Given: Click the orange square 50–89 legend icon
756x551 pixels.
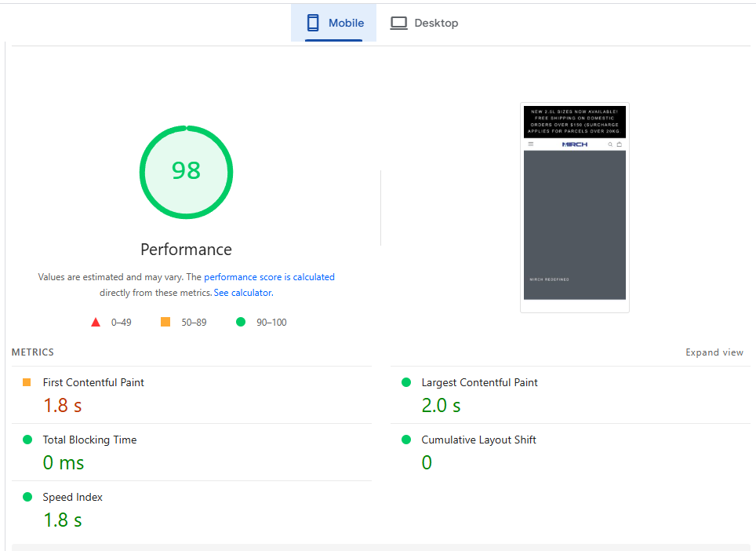Looking at the screenshot, I should click(165, 322).
